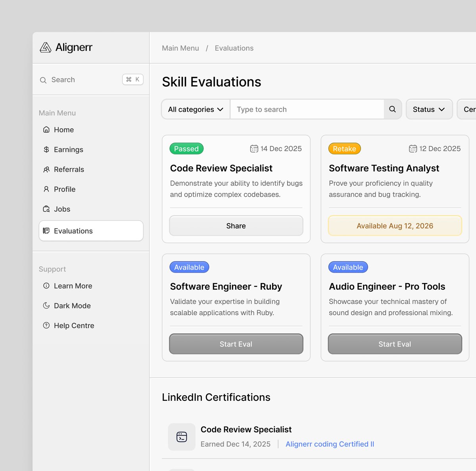The height and width of the screenshot is (471, 476).
Task: Click the Type to search input
Action: 307,109
